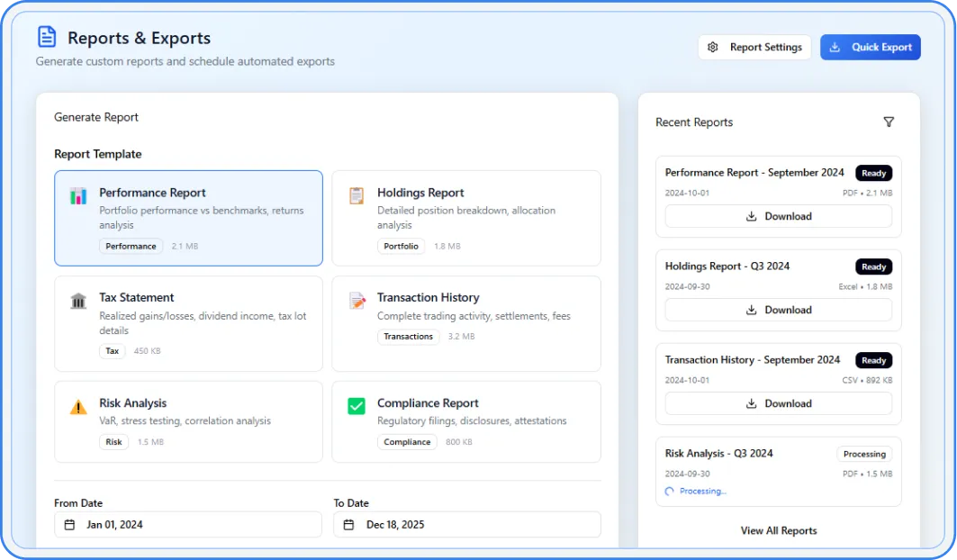Download Transaction History - September 2024 CSV

[778, 403]
